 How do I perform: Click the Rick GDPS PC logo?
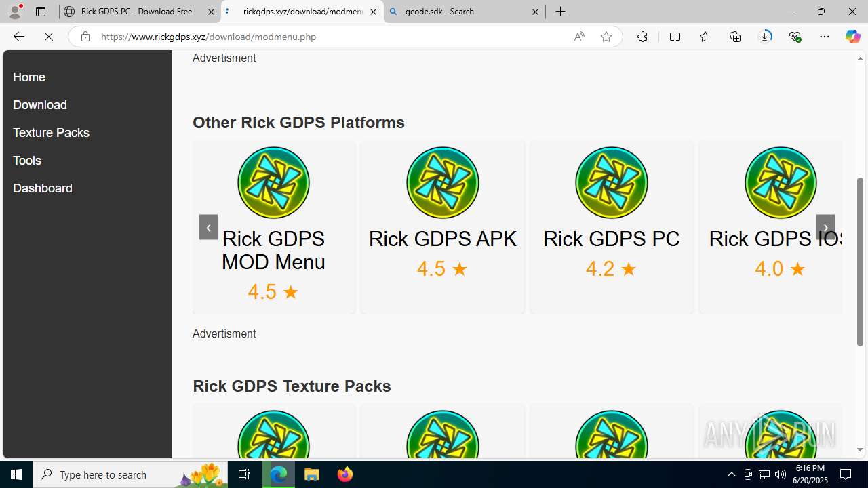tap(612, 182)
